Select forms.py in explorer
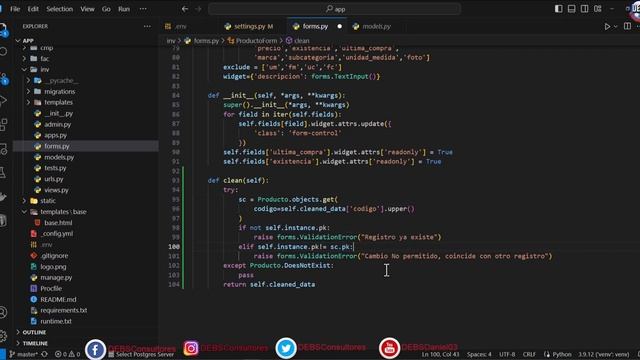This screenshot has height=360, width=640. point(57,146)
